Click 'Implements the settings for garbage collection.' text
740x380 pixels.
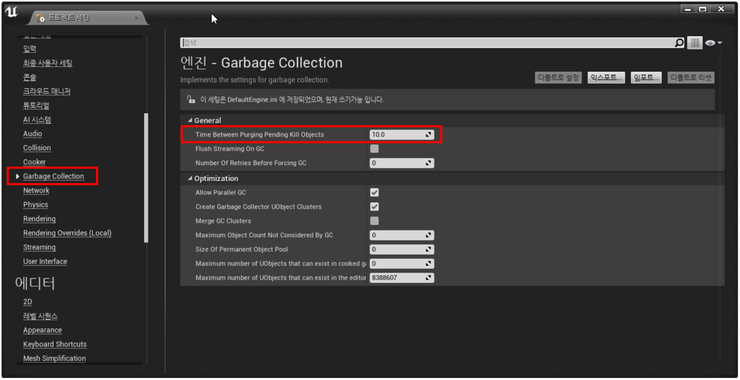point(254,80)
